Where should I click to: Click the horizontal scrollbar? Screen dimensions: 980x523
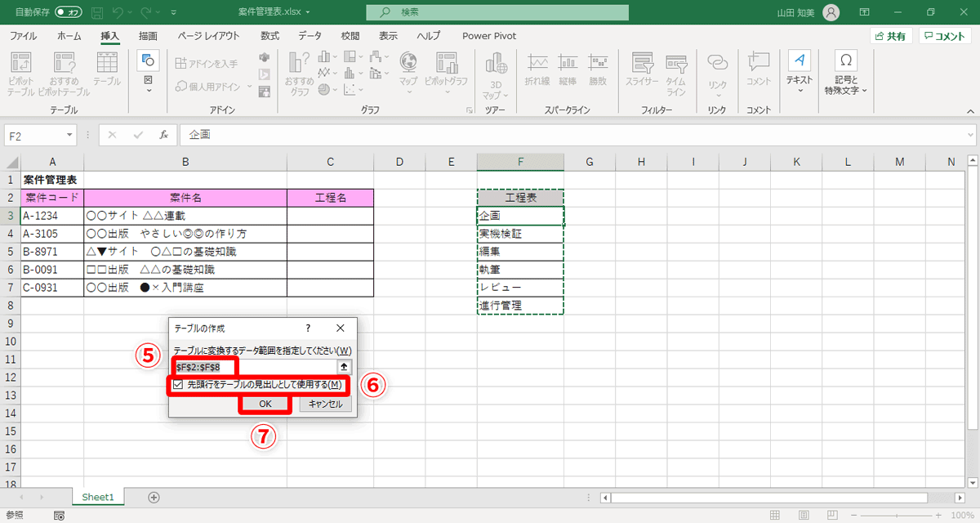[x=769, y=498]
